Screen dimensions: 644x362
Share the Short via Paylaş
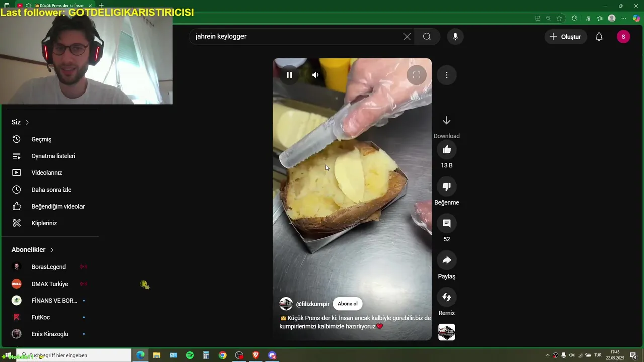point(447,260)
